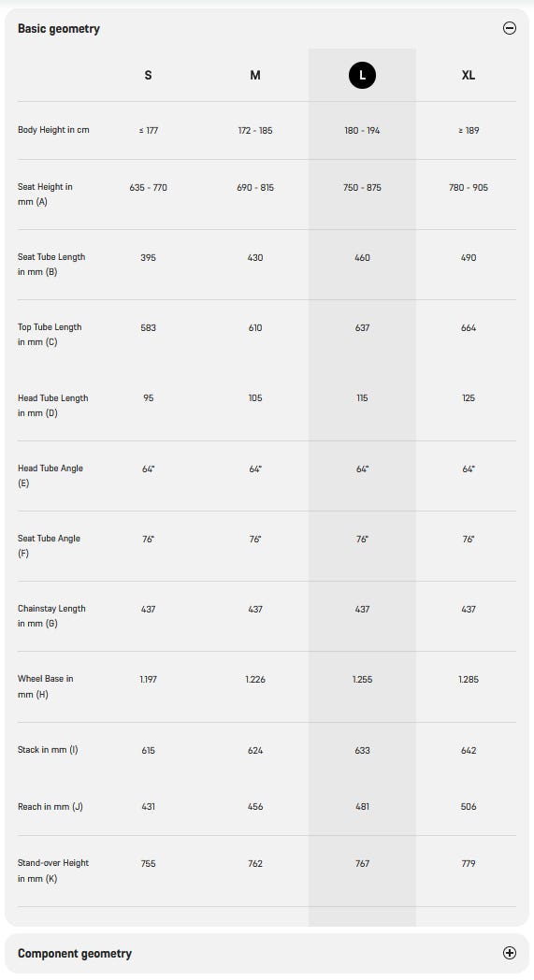The image size is (534, 980).
Task: Click Chainstay Length (G) row label
Action: click(x=51, y=615)
